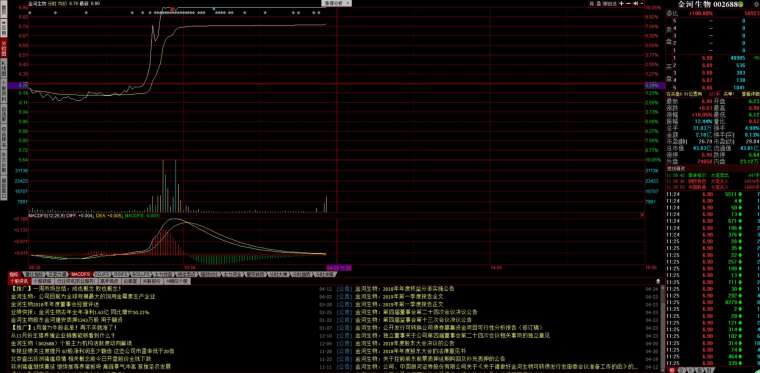The height and width of the screenshot is (373, 760).
Task: Open 2018年度股东大会决议的公告
Action: tap(405, 343)
